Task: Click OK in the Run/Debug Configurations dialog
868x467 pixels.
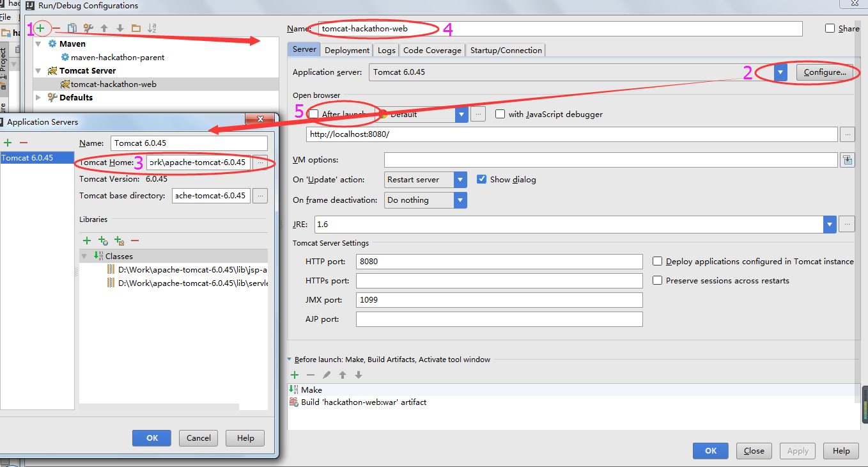Action: (711, 451)
